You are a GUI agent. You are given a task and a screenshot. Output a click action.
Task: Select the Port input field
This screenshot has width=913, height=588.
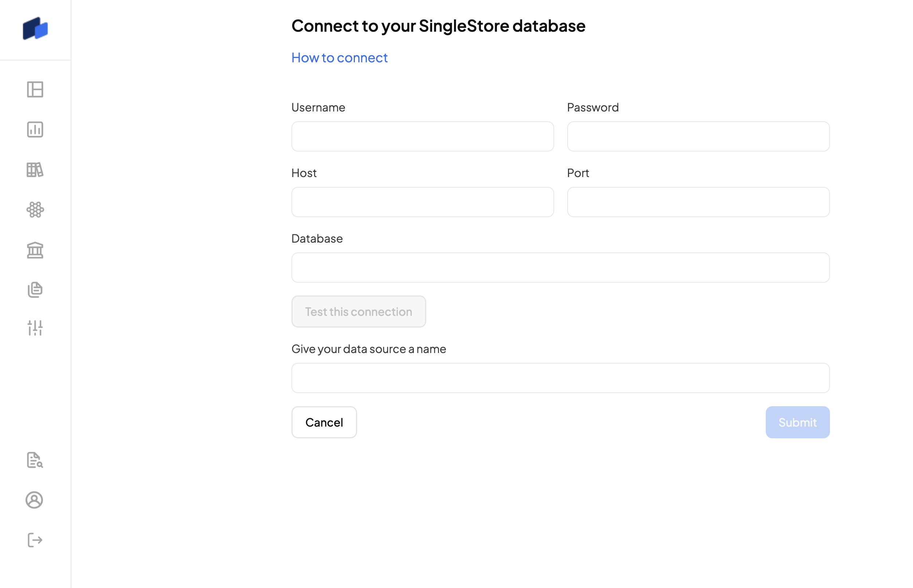tap(698, 202)
